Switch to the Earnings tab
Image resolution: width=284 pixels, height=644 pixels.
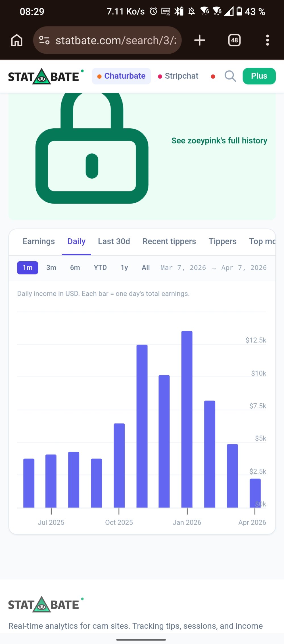click(x=39, y=241)
